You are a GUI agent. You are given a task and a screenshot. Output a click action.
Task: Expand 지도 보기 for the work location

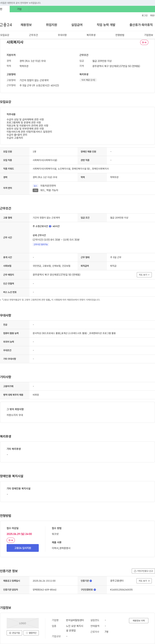click(144, 275)
